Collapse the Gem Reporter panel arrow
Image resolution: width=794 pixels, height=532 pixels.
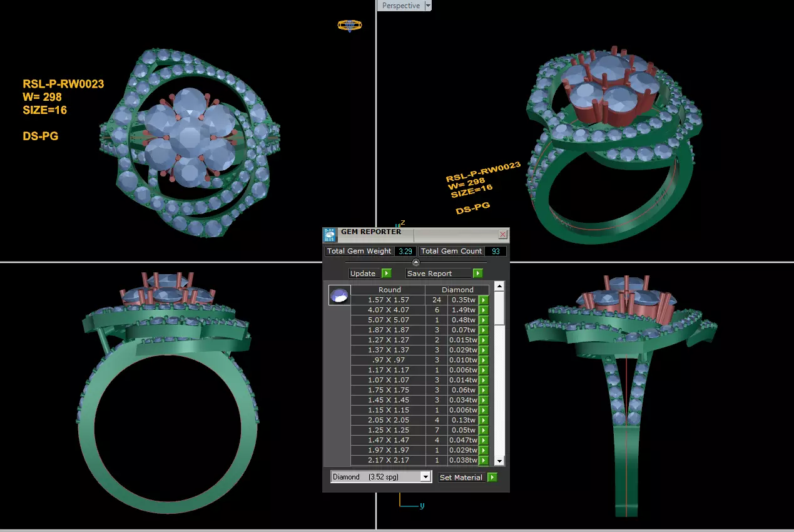click(416, 262)
